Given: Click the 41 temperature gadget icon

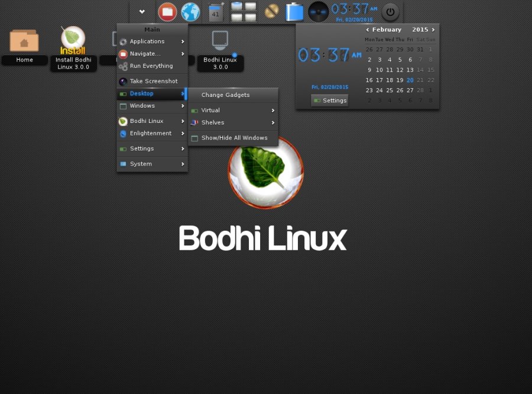Looking at the screenshot, I should coord(215,12).
